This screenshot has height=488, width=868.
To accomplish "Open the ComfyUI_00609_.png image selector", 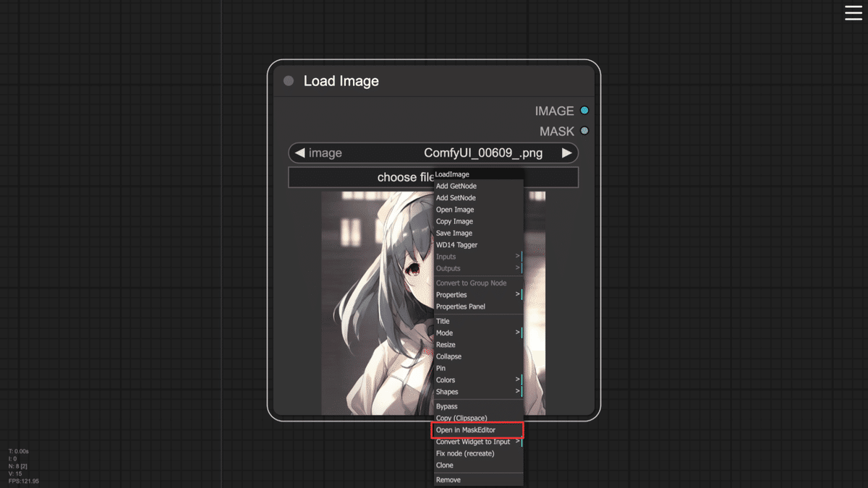I will [x=433, y=153].
